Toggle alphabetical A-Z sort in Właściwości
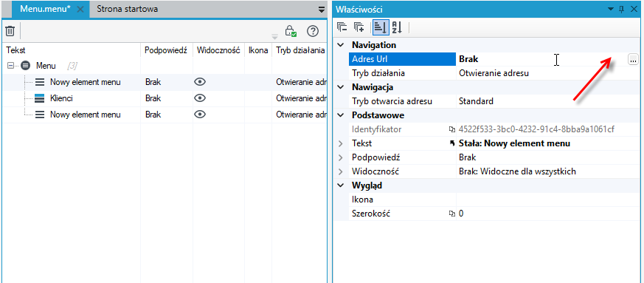Image resolution: width=644 pixels, height=283 pixels. pyautogui.click(x=396, y=27)
